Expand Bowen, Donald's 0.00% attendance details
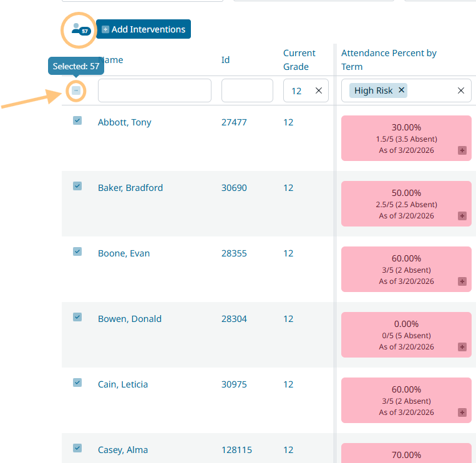The width and height of the screenshot is (476, 463). (462, 347)
